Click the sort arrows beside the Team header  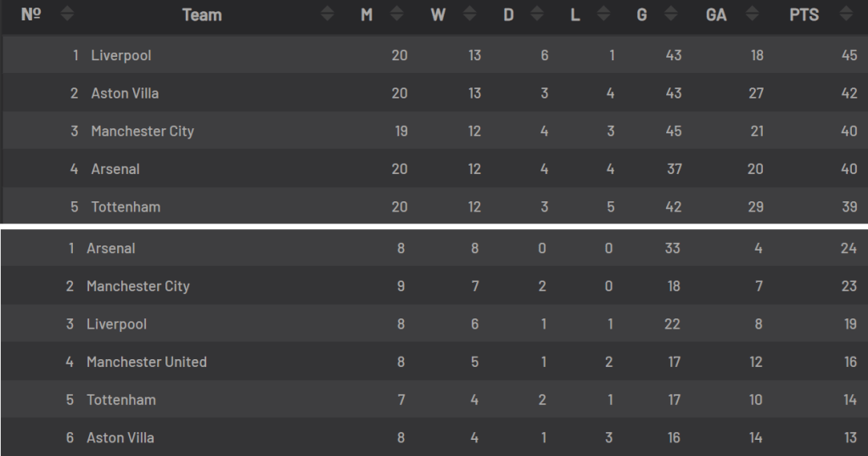328,14
